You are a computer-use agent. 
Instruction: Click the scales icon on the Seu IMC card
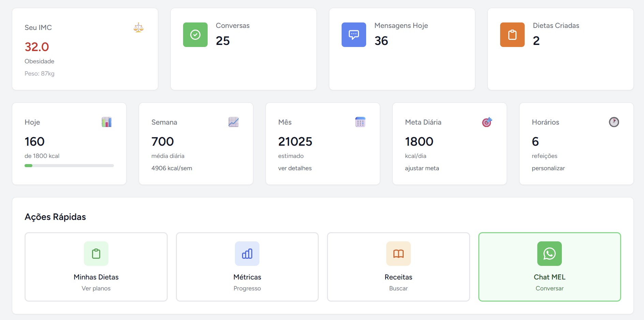click(x=138, y=28)
